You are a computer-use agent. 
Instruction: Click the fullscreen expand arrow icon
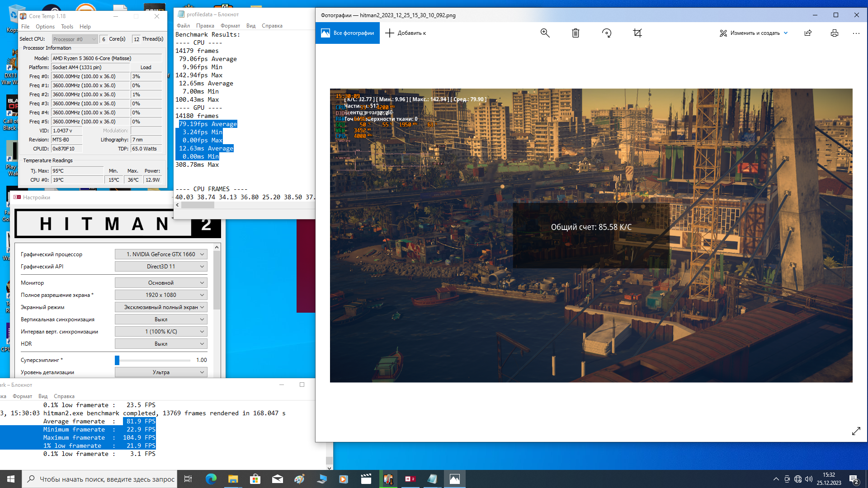(x=856, y=431)
